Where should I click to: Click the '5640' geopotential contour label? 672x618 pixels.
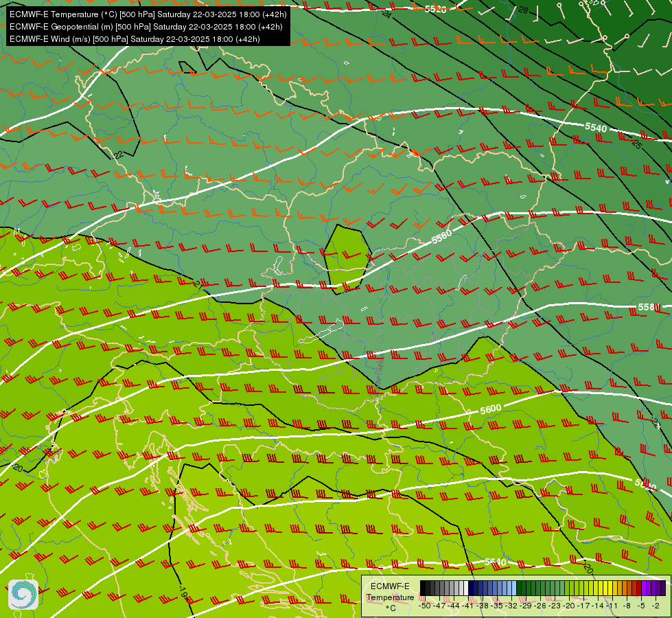[x=496, y=562]
